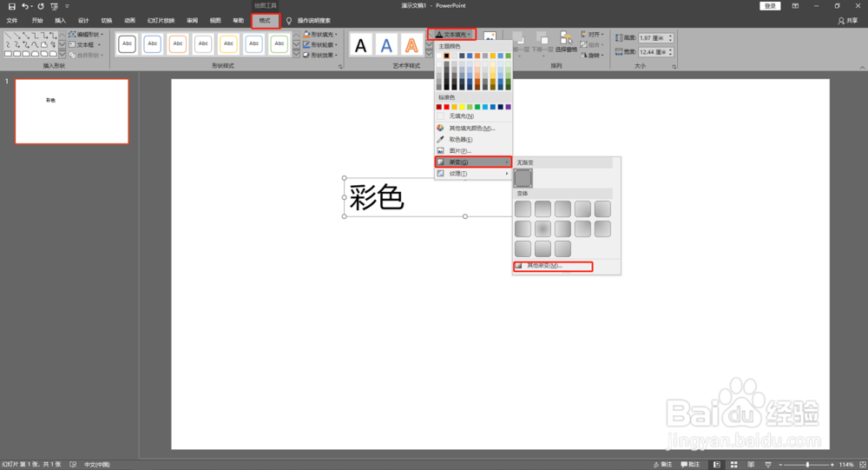Open 其他填充颜色 color dialog

[473, 128]
